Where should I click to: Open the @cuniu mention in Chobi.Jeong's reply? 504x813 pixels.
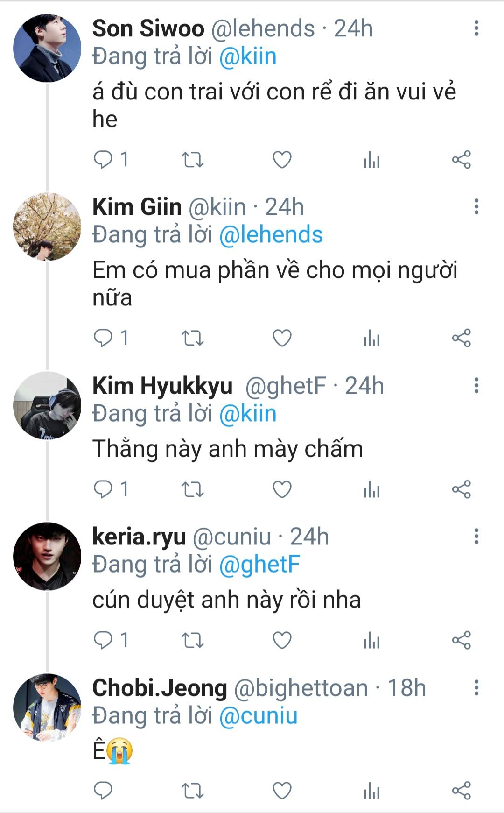coord(258,716)
